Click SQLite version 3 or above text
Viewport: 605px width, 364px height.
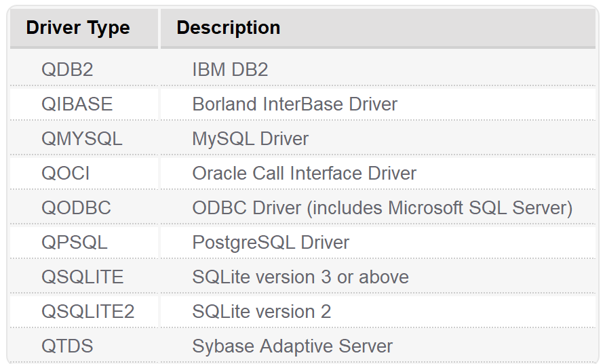coord(300,277)
